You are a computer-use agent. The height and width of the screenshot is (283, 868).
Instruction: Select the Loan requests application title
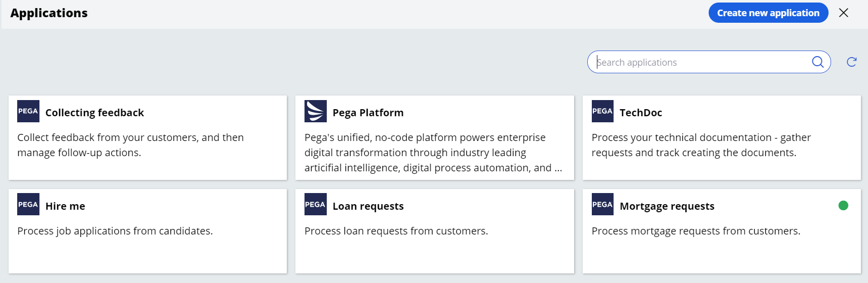[x=368, y=206]
